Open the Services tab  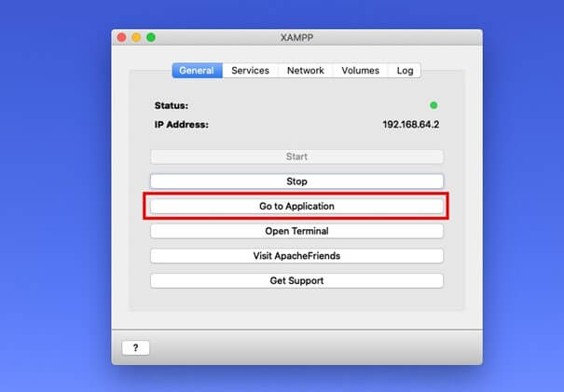[251, 71]
